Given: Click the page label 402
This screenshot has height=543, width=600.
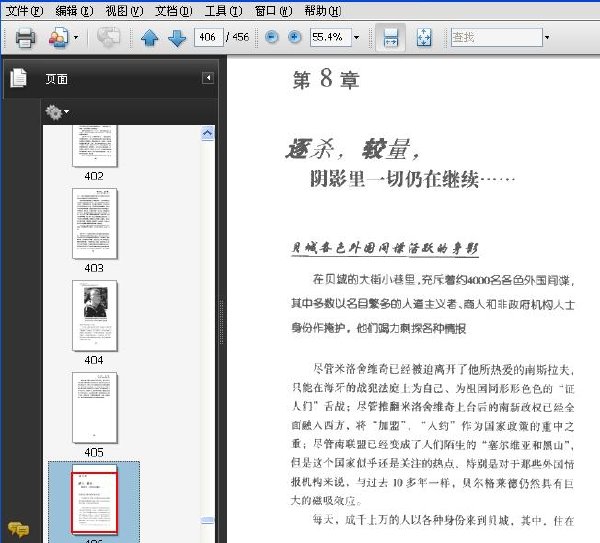Looking at the screenshot, I should [94, 176].
